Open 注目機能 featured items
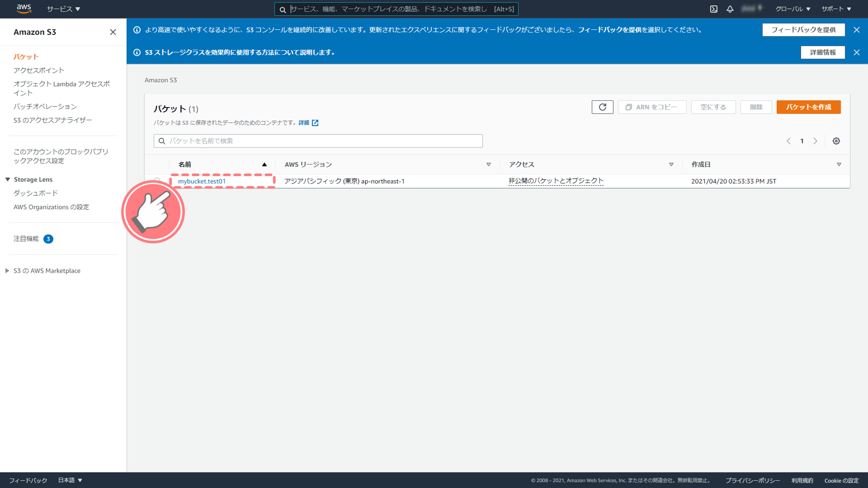The image size is (868, 488). click(x=26, y=239)
